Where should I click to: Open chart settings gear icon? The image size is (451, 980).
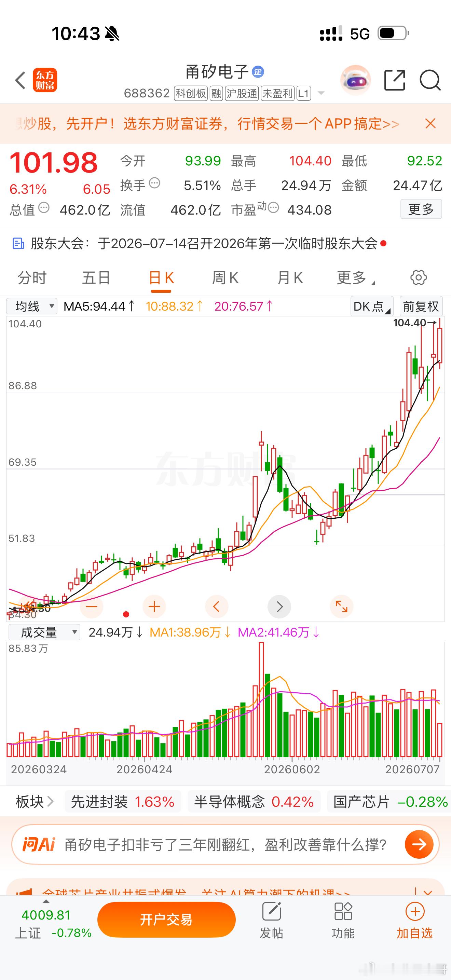(x=419, y=278)
